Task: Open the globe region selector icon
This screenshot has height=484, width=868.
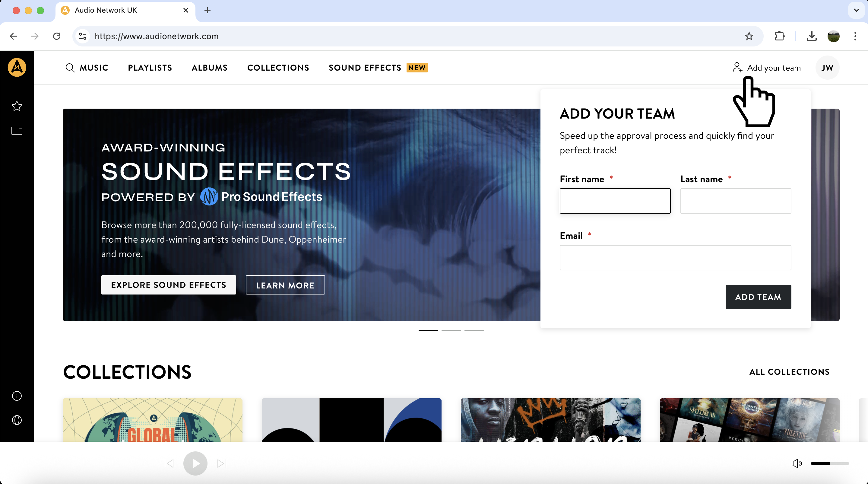Action: pyautogui.click(x=17, y=420)
